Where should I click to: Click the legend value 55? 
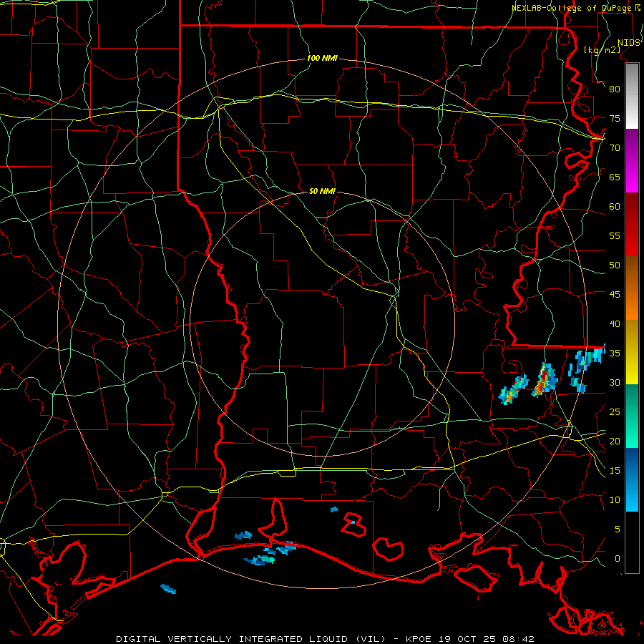(615, 236)
